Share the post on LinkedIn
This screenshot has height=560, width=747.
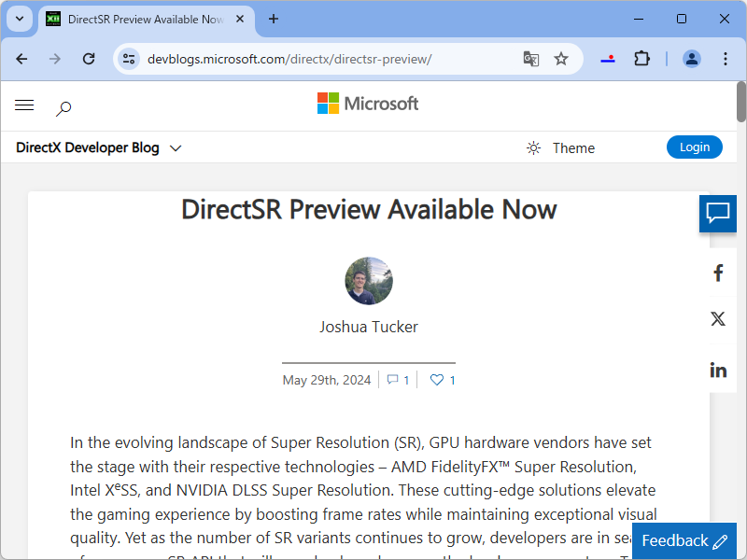718,370
